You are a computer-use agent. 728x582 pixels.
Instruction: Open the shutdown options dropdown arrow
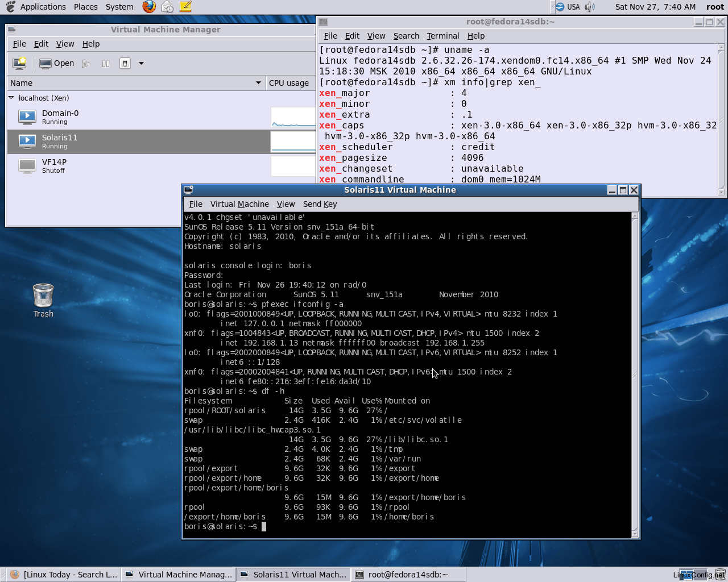pyautogui.click(x=141, y=64)
